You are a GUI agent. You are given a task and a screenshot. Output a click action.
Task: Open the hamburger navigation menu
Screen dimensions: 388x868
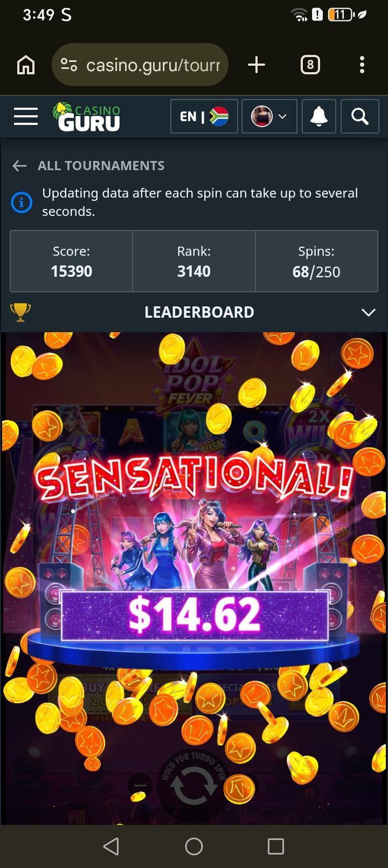pyautogui.click(x=25, y=116)
